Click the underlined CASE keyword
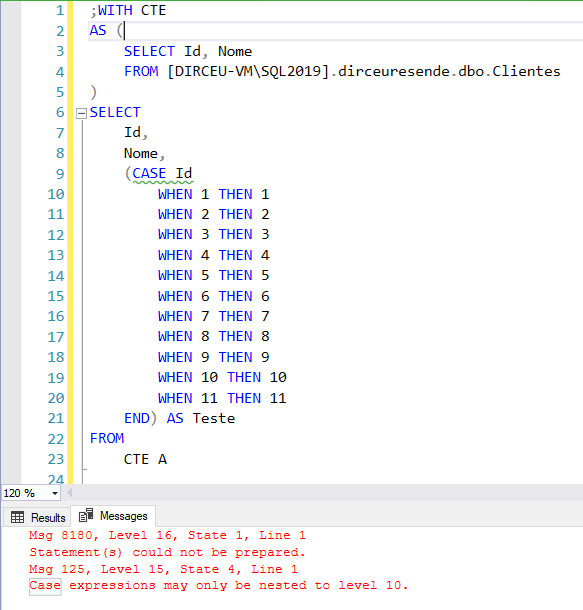583x610 pixels. pyautogui.click(x=149, y=174)
